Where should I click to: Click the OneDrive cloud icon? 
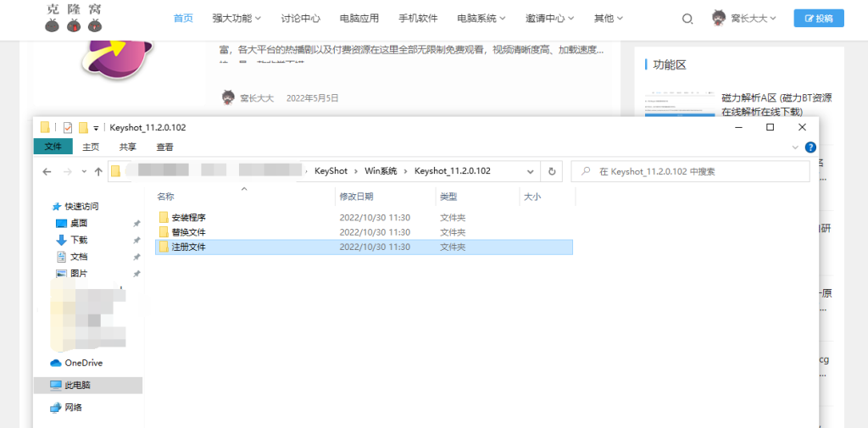tap(56, 364)
